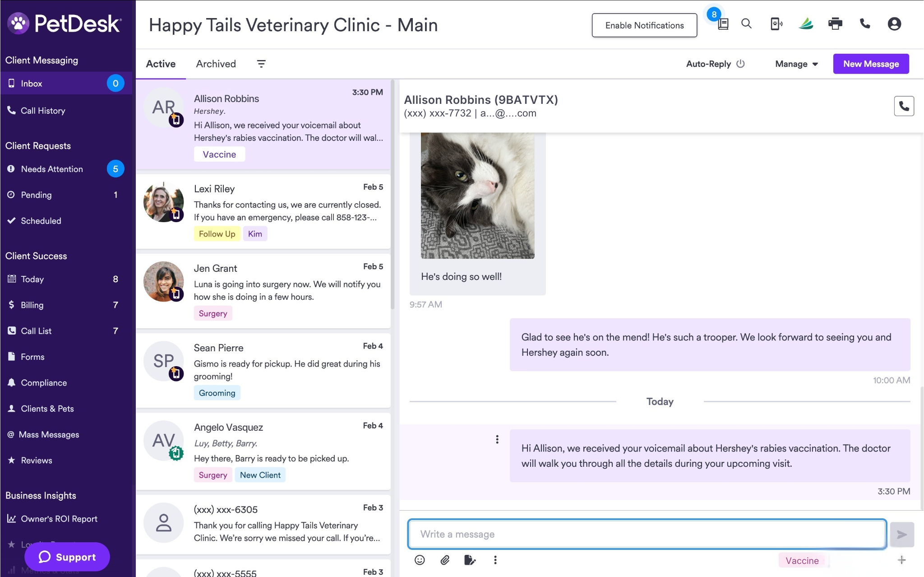Toggle the Auto-Reply power switch
This screenshot has width=924, height=577.
pos(740,64)
